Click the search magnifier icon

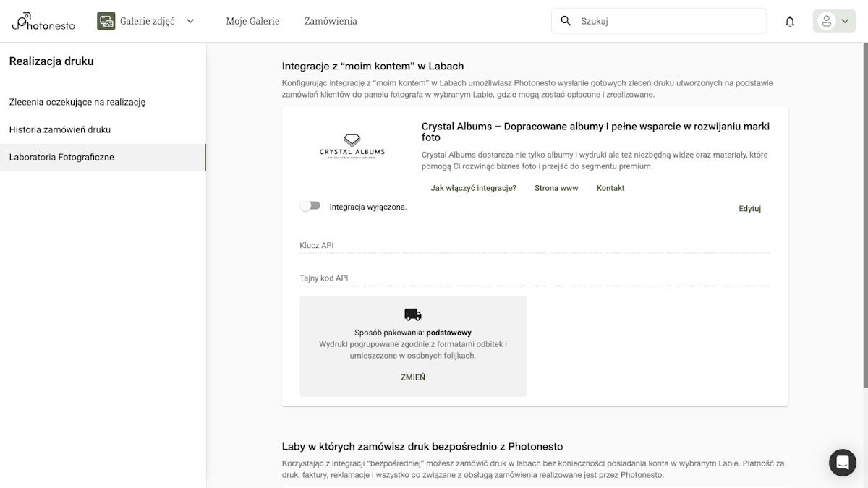click(x=566, y=20)
